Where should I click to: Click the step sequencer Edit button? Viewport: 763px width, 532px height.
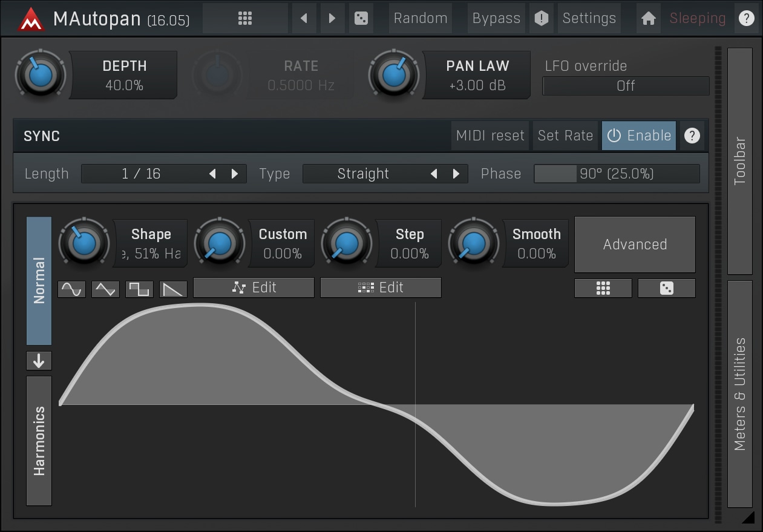(381, 287)
